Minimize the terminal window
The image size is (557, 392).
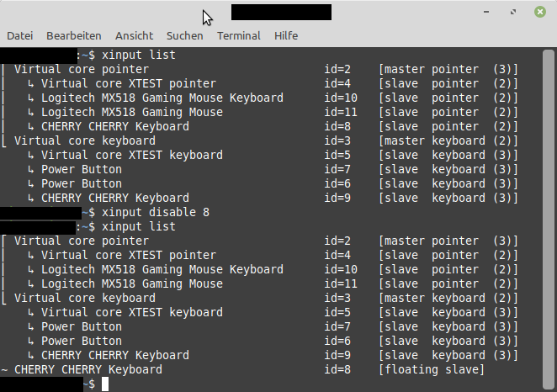tap(490, 13)
